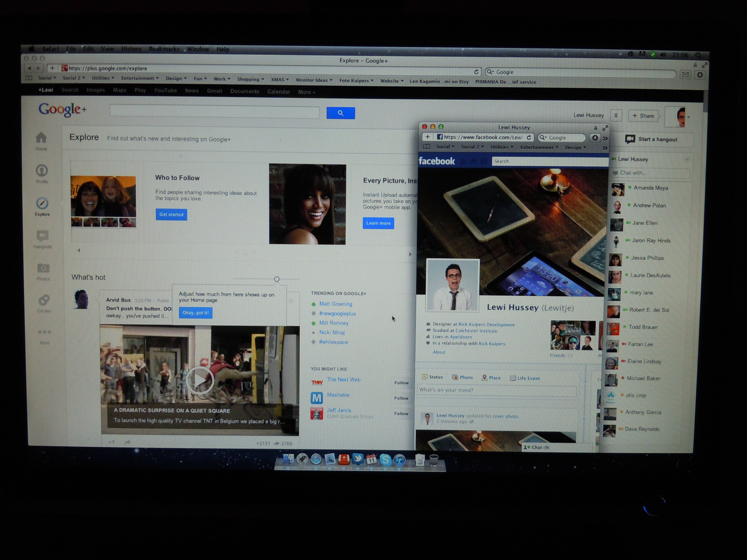This screenshot has width=747, height=560.
Task: Expand the XMAS bookmarks folder
Action: click(x=280, y=80)
